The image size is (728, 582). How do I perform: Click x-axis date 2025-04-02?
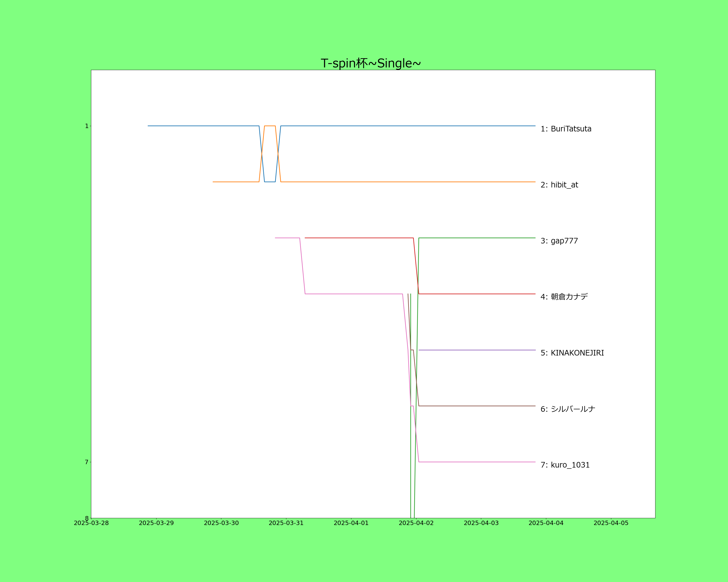pos(416,523)
